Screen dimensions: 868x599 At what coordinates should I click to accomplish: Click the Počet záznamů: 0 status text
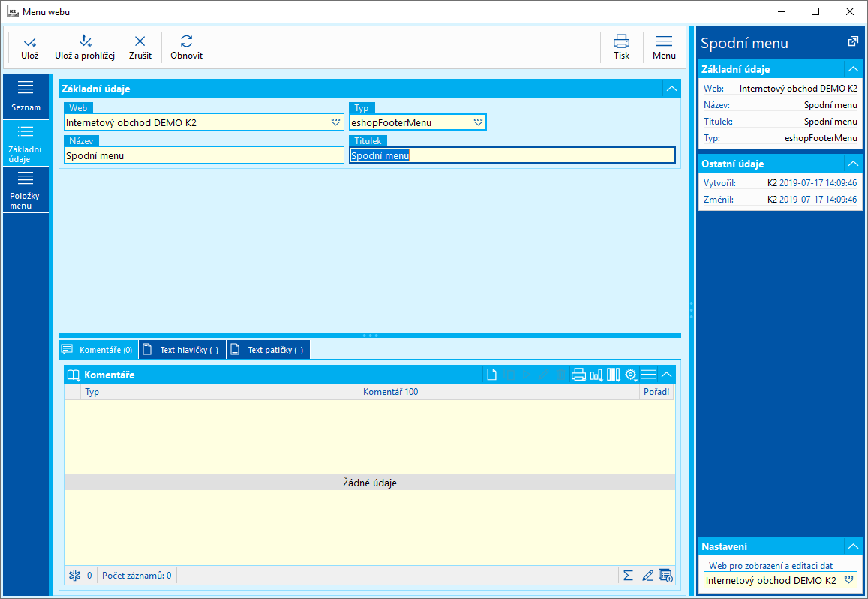click(x=137, y=575)
